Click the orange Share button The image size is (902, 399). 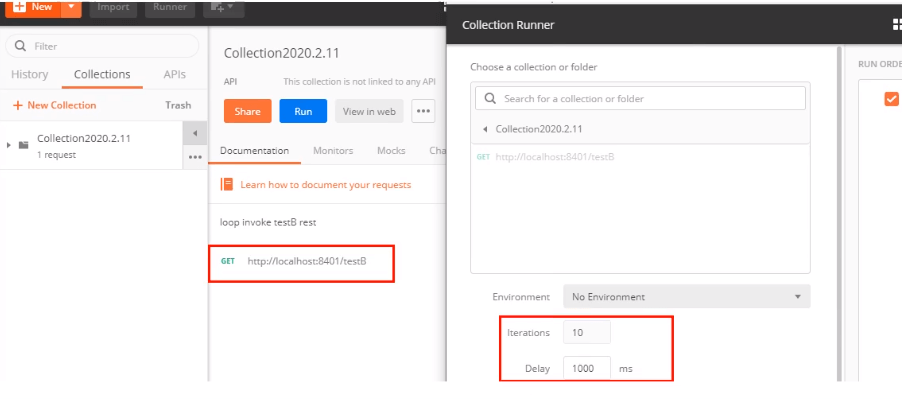click(247, 112)
